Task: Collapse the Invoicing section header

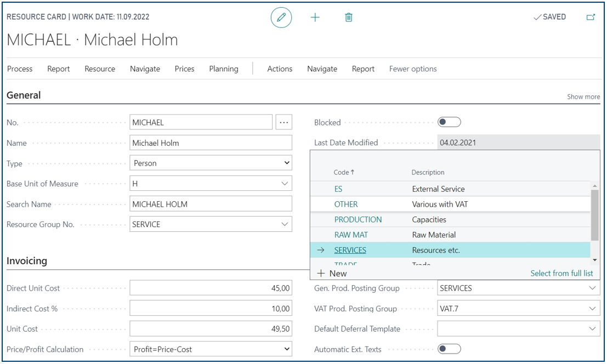Action: [27, 261]
